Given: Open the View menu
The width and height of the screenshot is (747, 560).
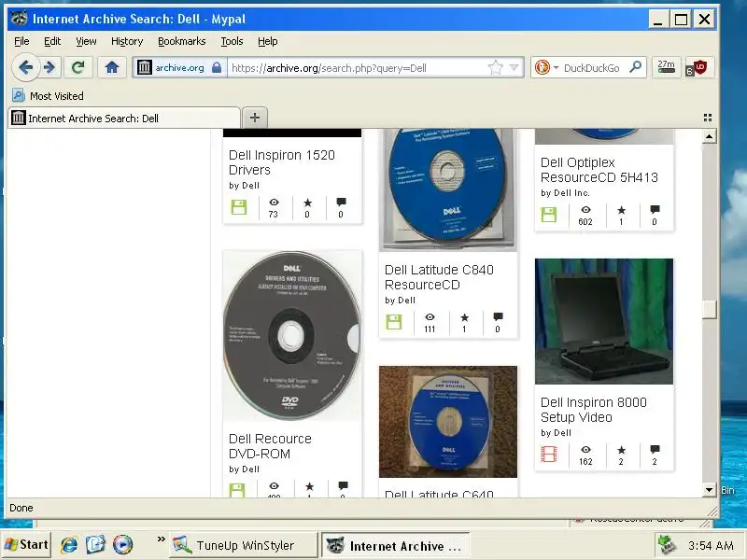Looking at the screenshot, I should pyautogui.click(x=86, y=41).
